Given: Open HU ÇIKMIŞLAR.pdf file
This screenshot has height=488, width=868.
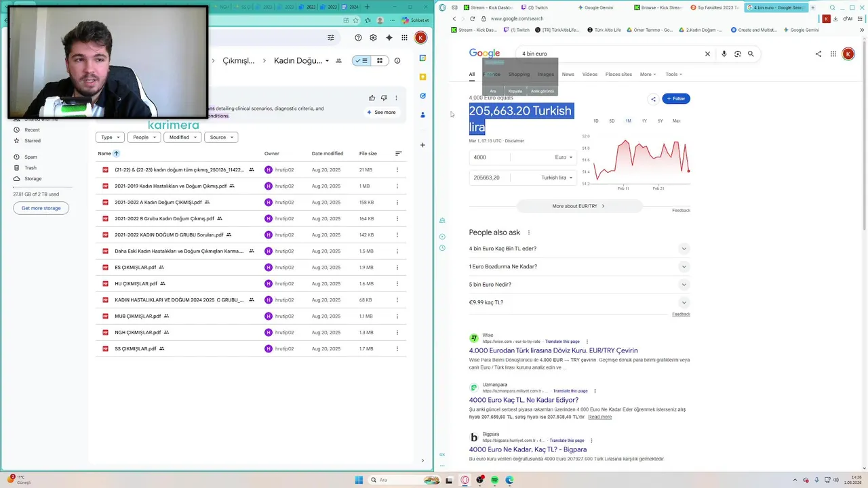Looking at the screenshot, I should coord(136,284).
